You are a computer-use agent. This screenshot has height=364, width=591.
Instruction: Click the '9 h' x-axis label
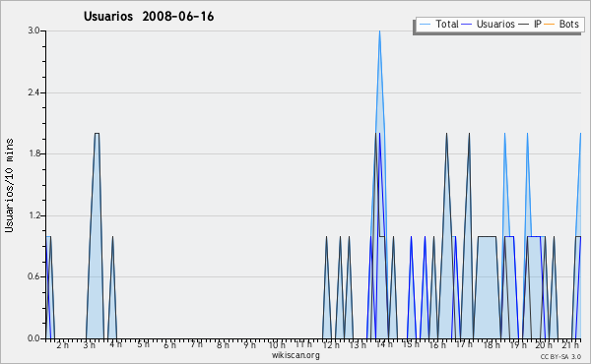249,345
